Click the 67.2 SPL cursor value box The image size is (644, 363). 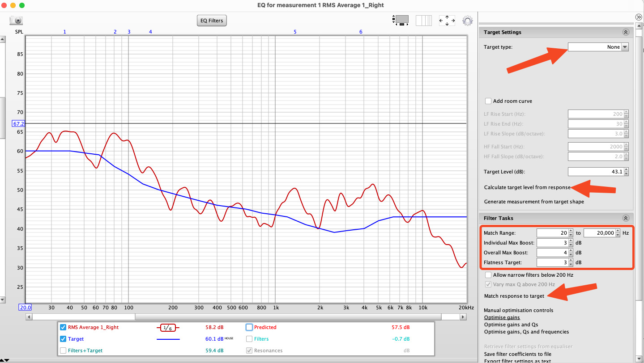[18, 123]
